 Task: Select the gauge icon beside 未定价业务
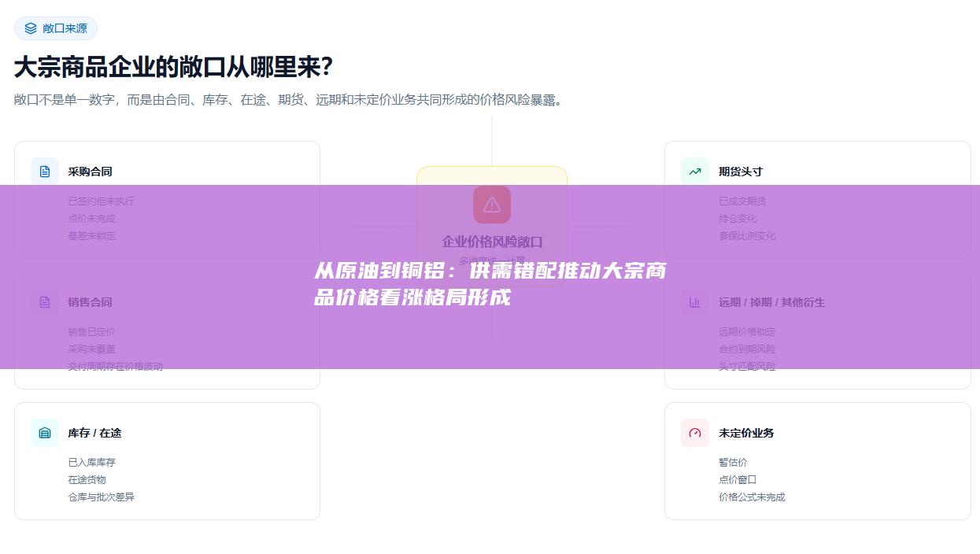[695, 433]
